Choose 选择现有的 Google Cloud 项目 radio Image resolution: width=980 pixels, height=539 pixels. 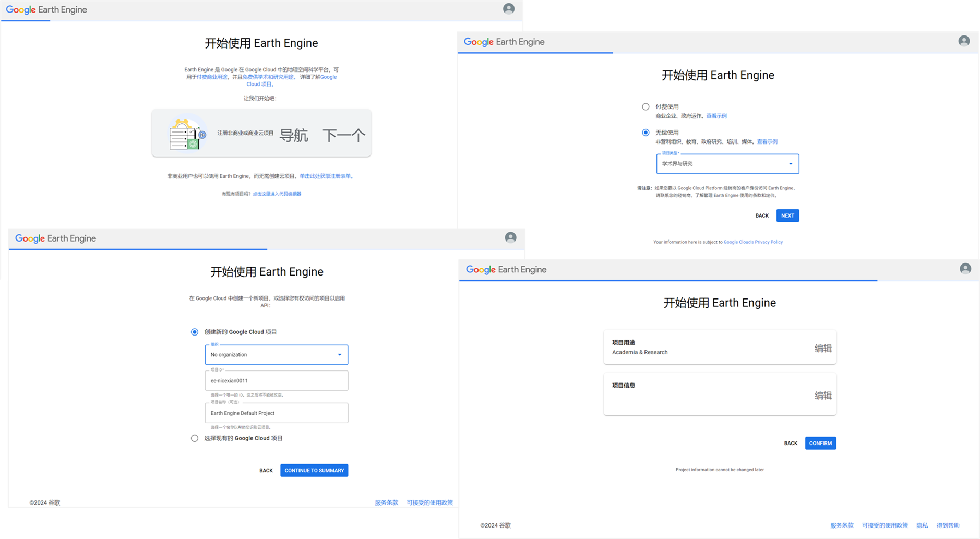click(195, 438)
